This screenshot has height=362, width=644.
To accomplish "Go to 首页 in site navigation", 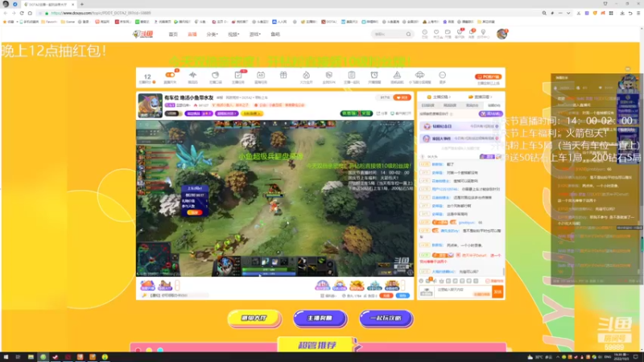I will [x=173, y=35].
